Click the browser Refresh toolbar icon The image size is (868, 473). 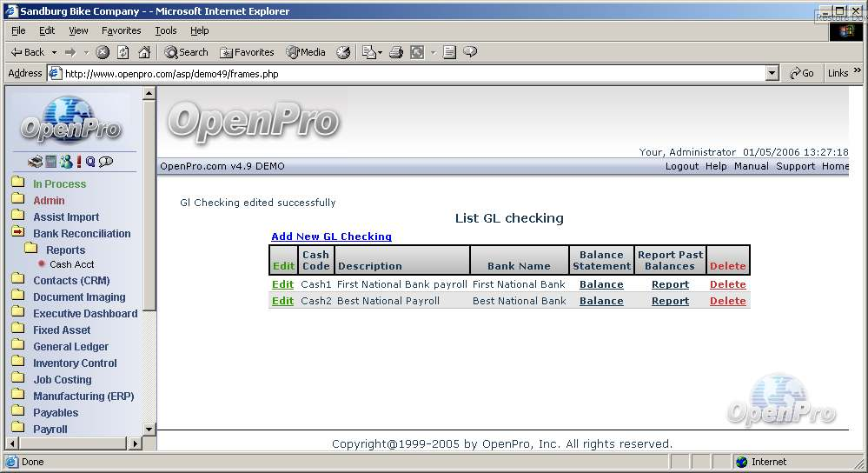123,52
